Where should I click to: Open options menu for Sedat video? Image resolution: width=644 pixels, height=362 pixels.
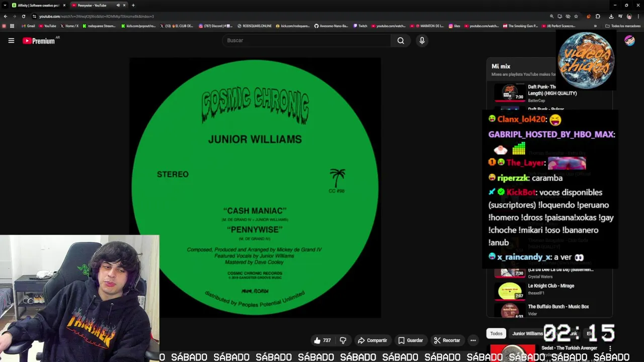610,348
